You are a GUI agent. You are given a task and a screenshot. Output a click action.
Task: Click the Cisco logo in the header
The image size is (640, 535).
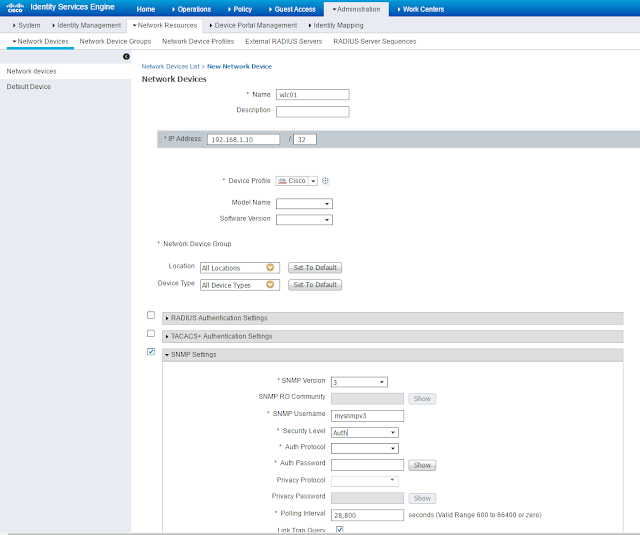[x=15, y=7]
